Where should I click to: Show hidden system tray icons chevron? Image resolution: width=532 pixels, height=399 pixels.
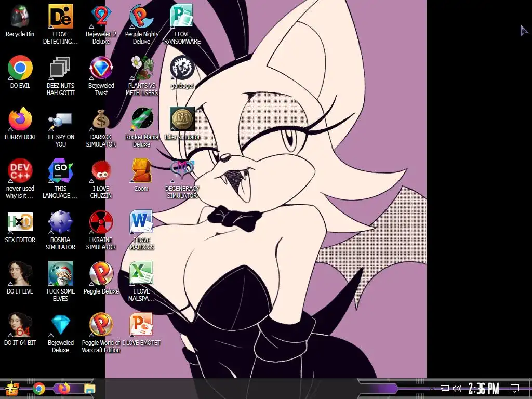432,389
